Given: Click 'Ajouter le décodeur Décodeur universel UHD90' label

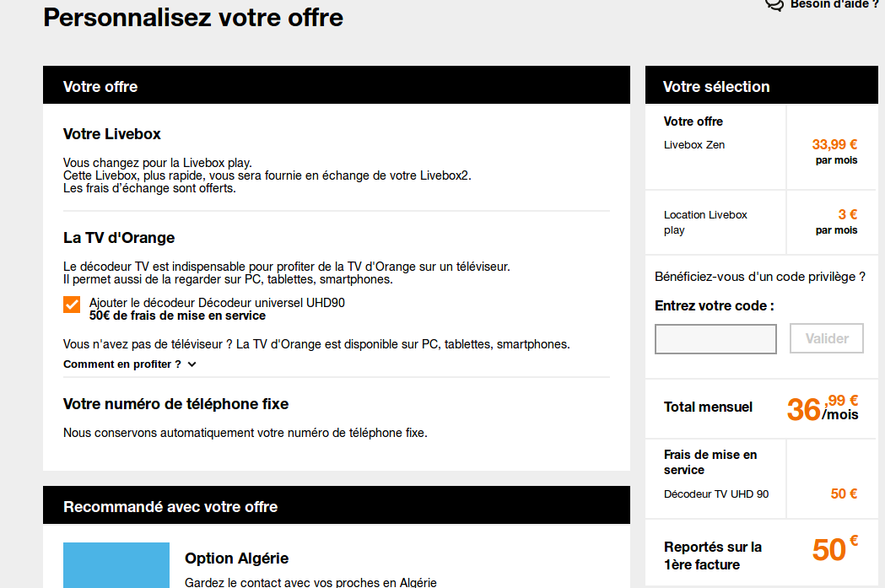Looking at the screenshot, I should point(217,303).
